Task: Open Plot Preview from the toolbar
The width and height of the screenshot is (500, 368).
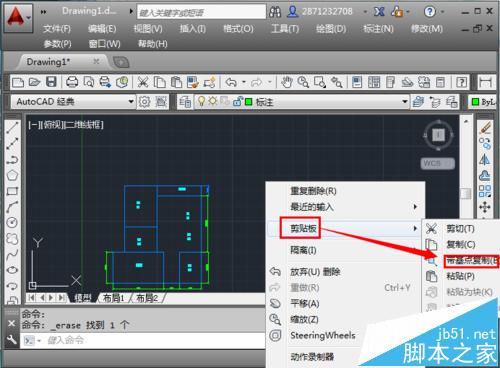Action: click(88, 82)
